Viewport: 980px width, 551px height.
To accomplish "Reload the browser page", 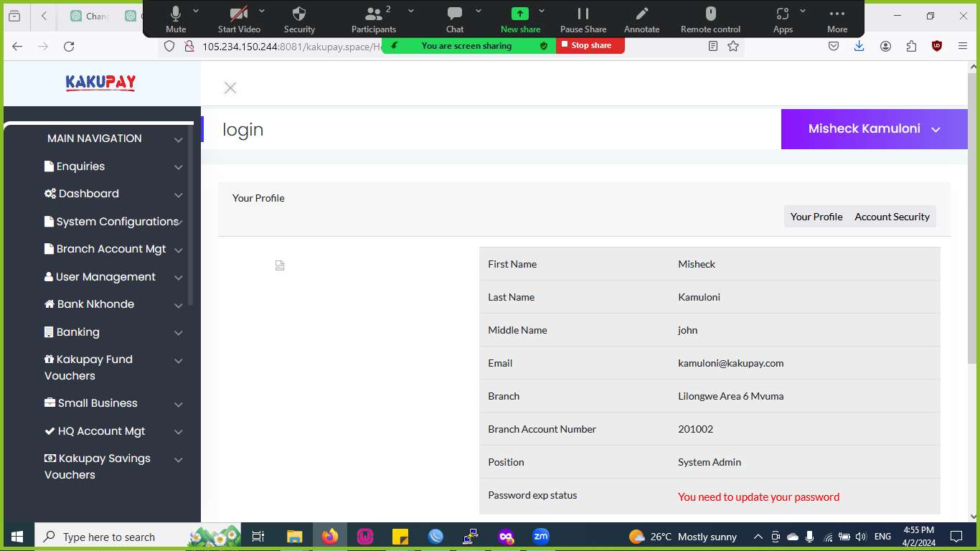I will (x=69, y=46).
